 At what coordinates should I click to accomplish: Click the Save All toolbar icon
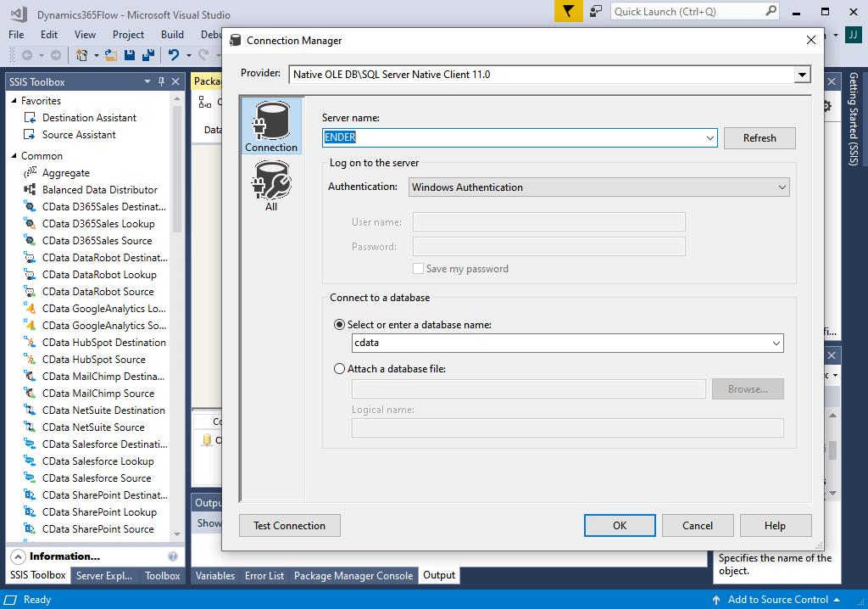pos(148,55)
